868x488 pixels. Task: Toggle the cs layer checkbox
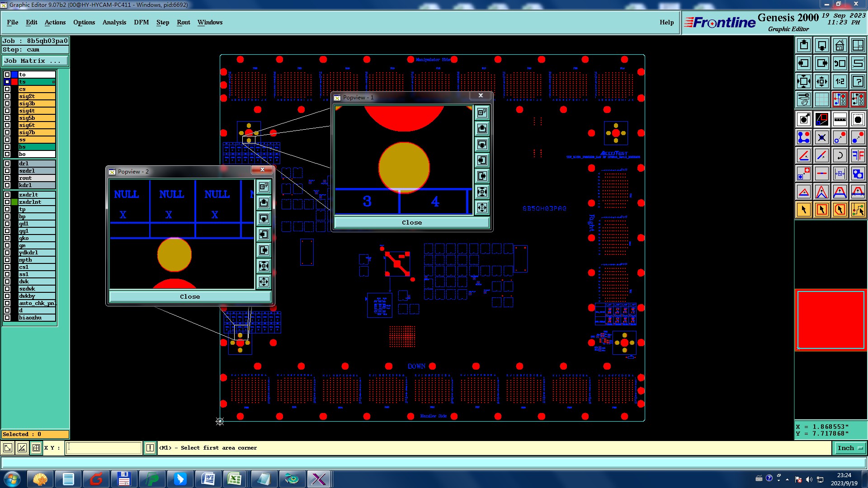point(7,89)
